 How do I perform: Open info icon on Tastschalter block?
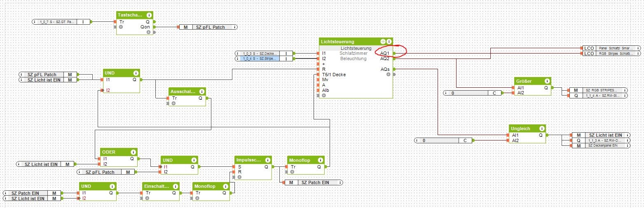(x=149, y=15)
